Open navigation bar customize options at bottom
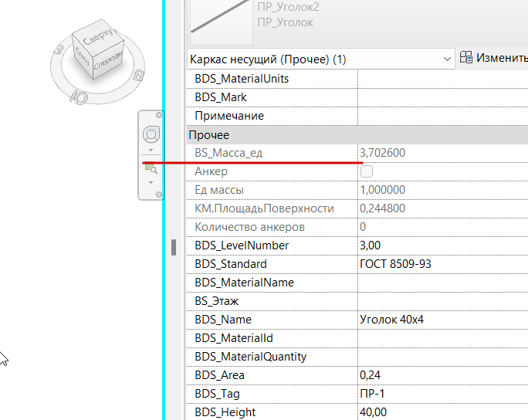Image resolution: width=528 pixels, height=420 pixels. coord(159,195)
